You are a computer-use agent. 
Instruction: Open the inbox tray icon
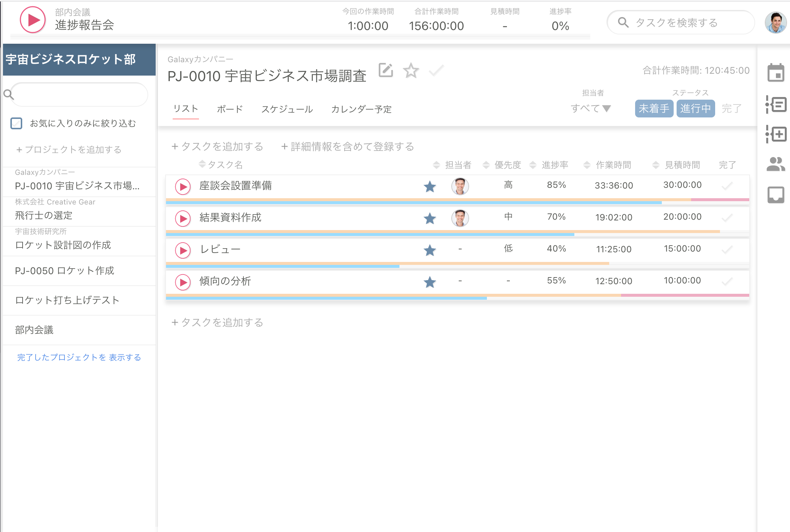[776, 194]
